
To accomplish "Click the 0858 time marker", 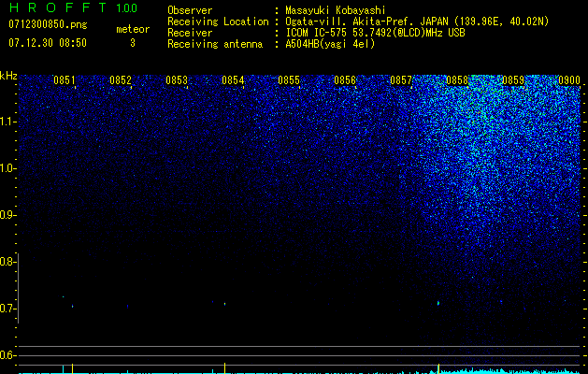I will coord(457,80).
